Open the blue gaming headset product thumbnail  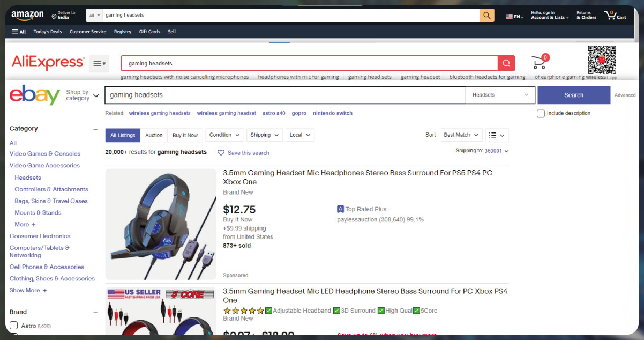click(161, 224)
